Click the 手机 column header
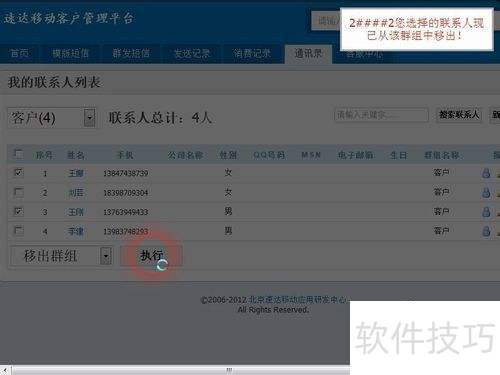Screen dimensions: 500x375 click(x=125, y=155)
